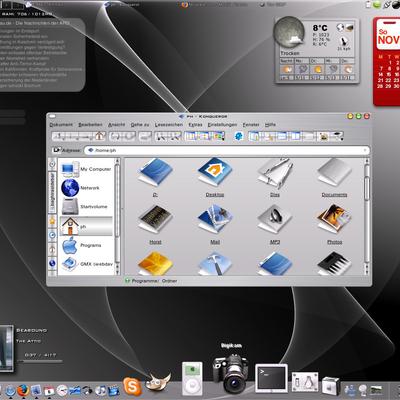
Task: Open the Documents folder icon
Action: coord(334,173)
